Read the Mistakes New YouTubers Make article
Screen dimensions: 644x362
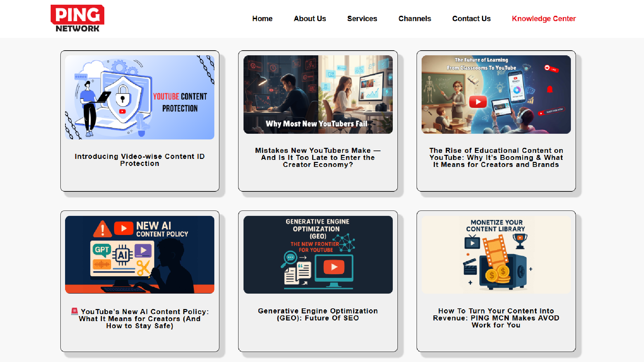[x=318, y=158]
